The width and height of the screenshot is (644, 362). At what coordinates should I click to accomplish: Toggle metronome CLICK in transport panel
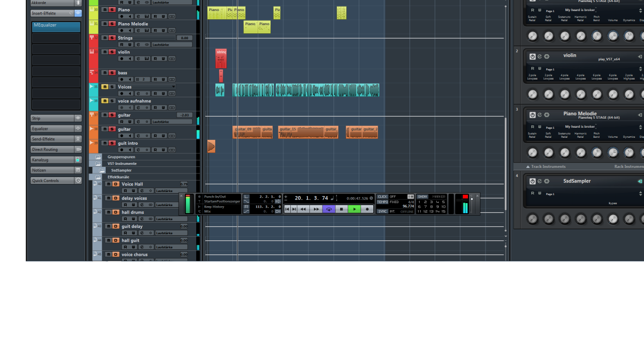coord(382,197)
